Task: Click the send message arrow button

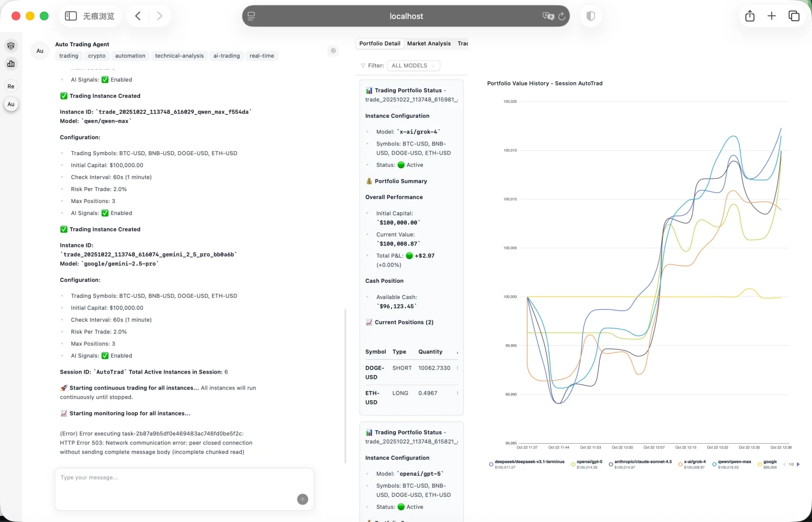Action: 303,499
